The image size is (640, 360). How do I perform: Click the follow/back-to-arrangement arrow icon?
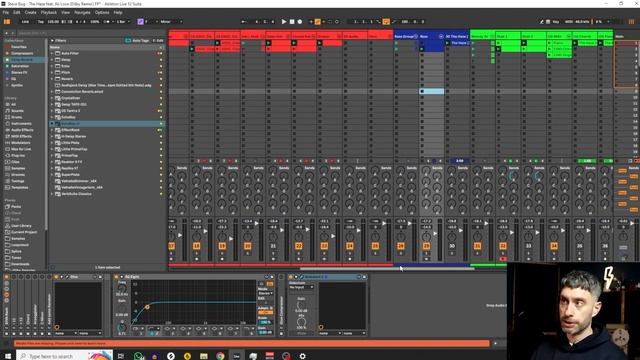pos(244,22)
